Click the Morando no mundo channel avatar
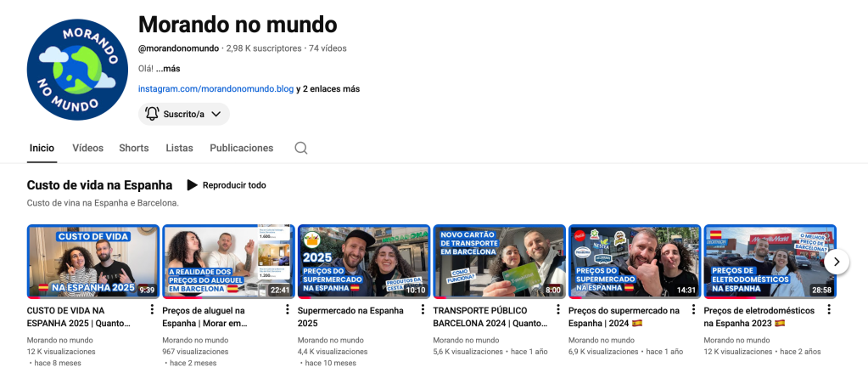This screenshot has width=868, height=384. [77, 69]
